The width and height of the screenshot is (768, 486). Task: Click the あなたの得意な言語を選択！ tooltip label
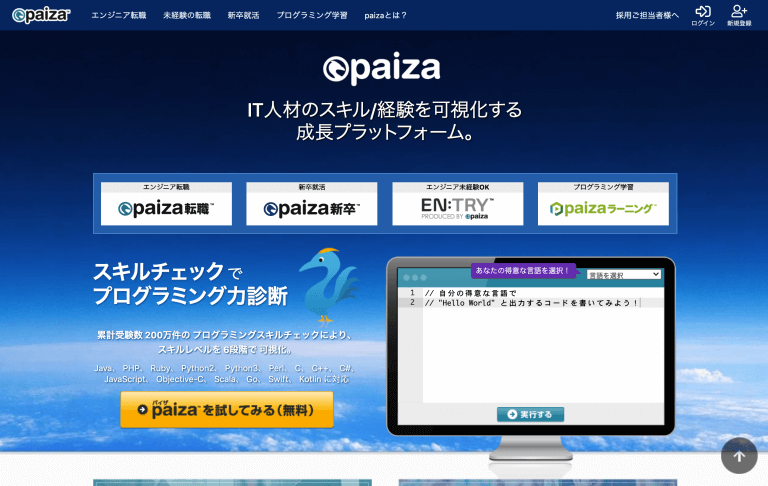click(x=522, y=270)
